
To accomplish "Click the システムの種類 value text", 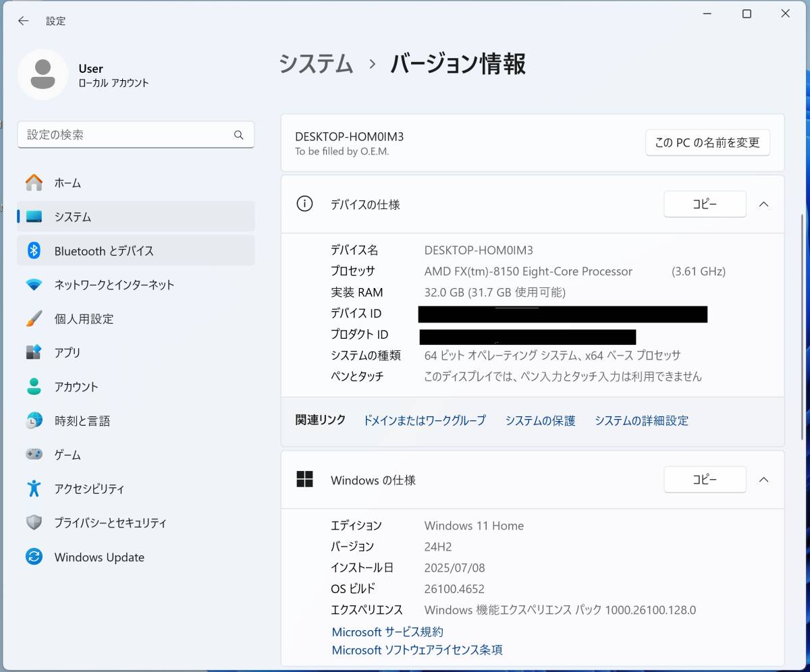I will pos(552,355).
